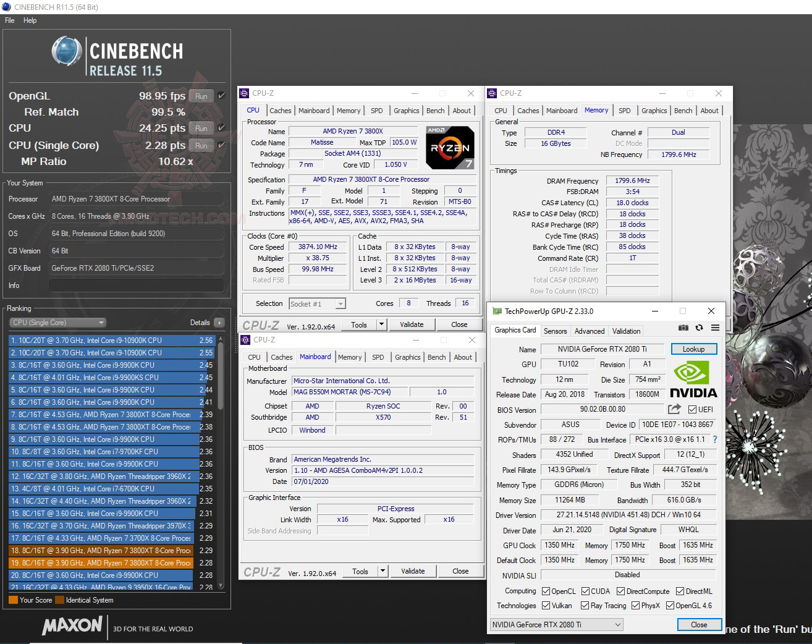The image size is (812, 644).
Task: Select ranking row 1 Core i9-10900K
Action: point(111,341)
